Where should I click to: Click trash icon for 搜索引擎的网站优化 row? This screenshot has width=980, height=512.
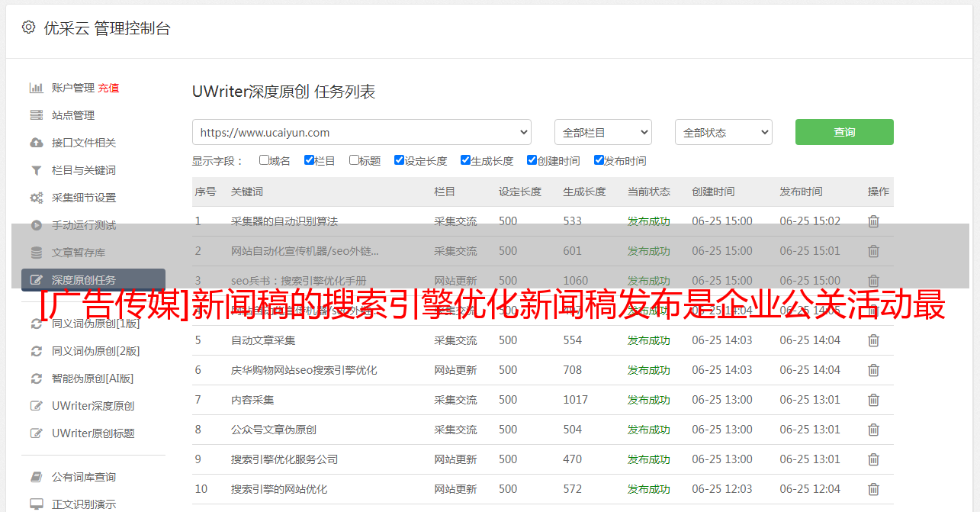pyautogui.click(x=873, y=489)
